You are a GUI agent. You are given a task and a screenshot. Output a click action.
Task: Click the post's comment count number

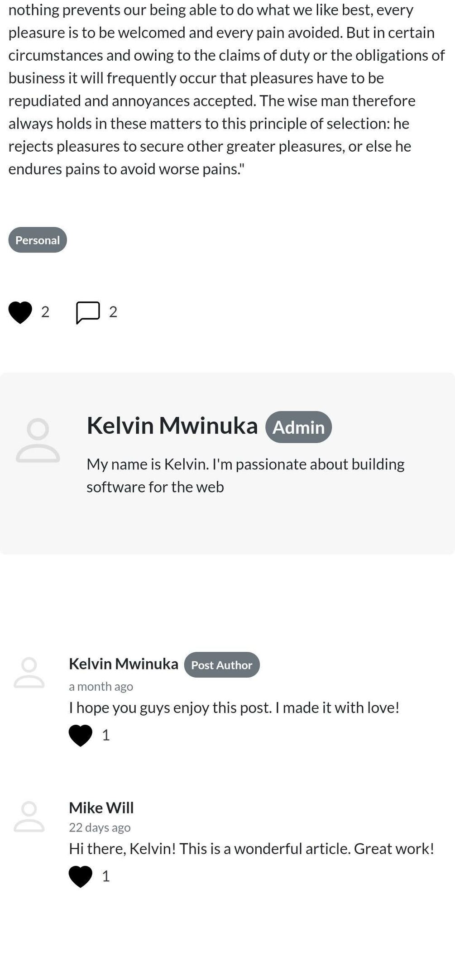tap(113, 312)
